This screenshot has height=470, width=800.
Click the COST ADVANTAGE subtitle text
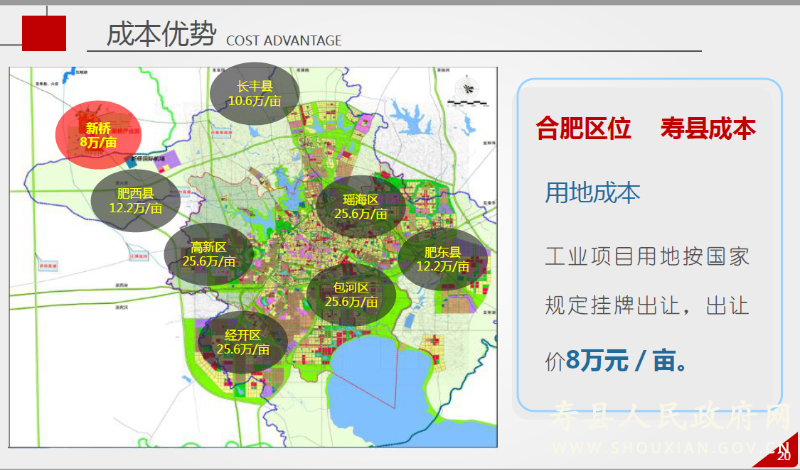pyautogui.click(x=284, y=41)
